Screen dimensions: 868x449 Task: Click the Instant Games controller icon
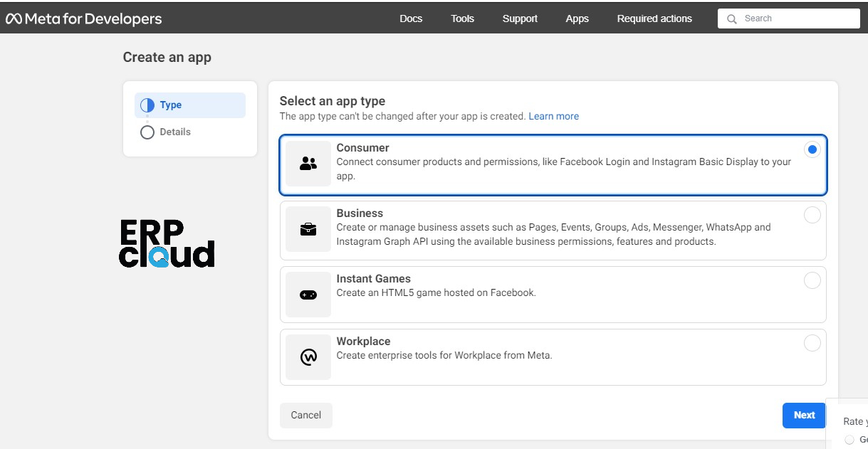(x=308, y=295)
